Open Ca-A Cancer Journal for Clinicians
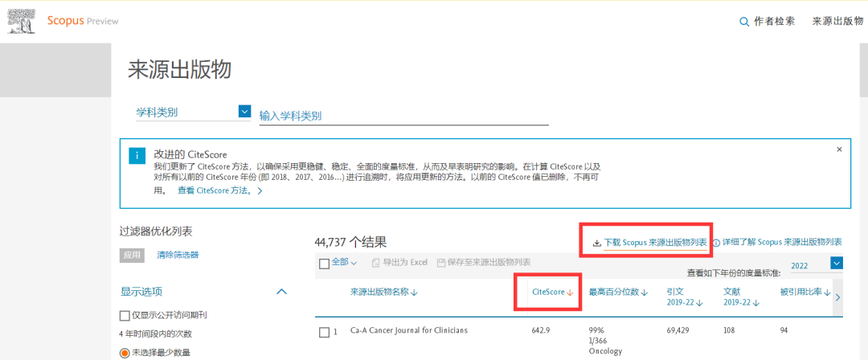868x360 pixels. click(x=409, y=330)
